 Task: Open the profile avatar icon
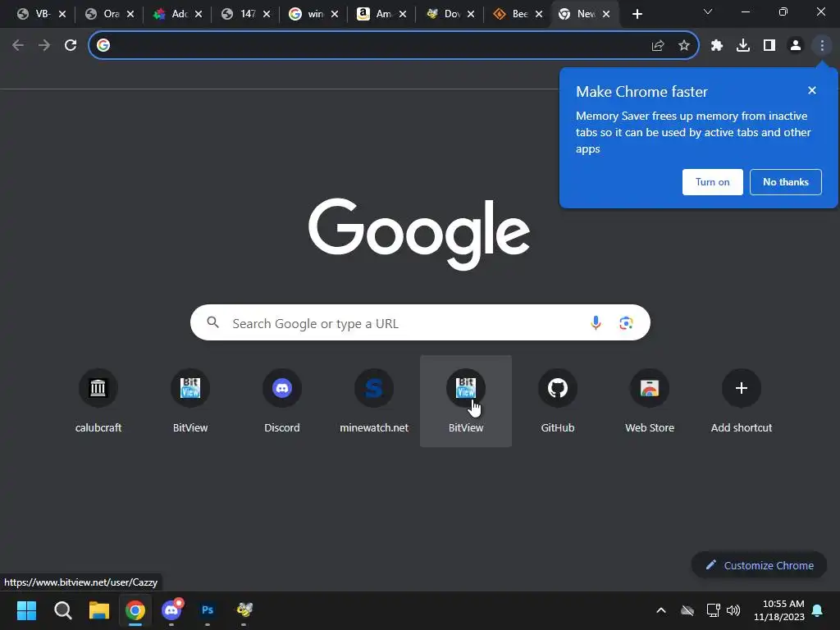pyautogui.click(x=796, y=46)
